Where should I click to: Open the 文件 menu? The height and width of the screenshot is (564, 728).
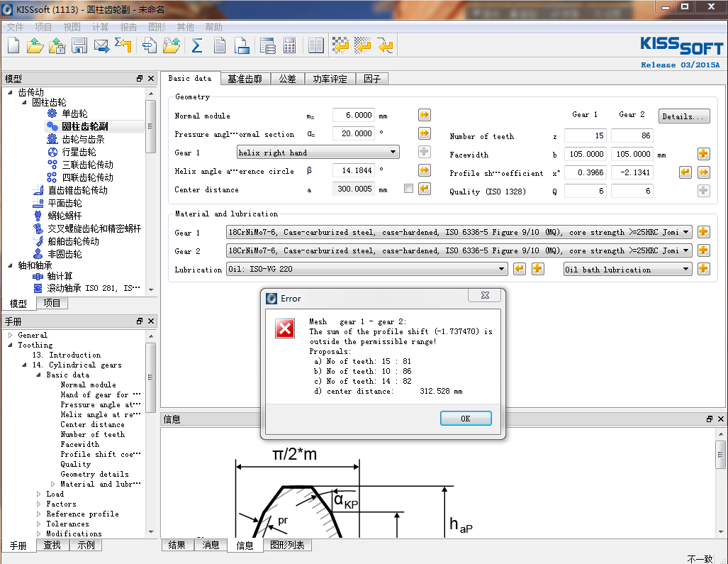[x=16, y=27]
